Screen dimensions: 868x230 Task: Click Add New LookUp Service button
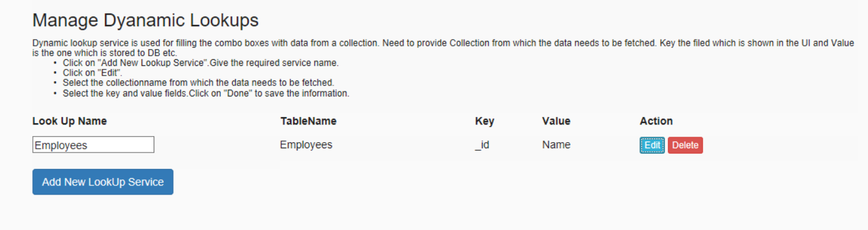[103, 182]
